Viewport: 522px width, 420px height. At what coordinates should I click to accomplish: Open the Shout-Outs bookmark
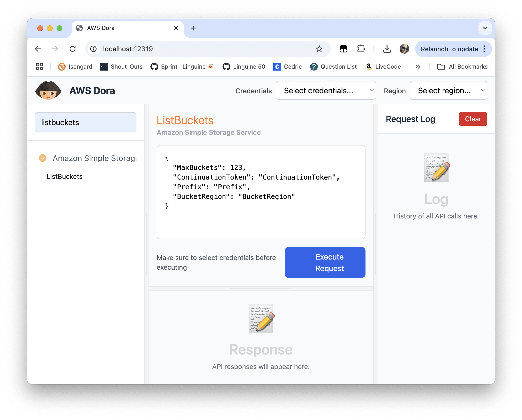pyautogui.click(x=121, y=67)
